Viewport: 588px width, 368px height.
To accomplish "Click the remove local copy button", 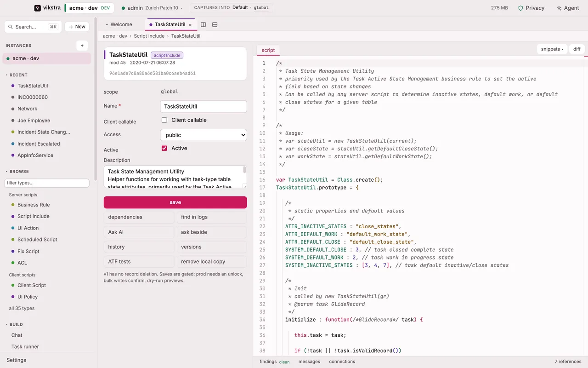I will click(x=212, y=262).
